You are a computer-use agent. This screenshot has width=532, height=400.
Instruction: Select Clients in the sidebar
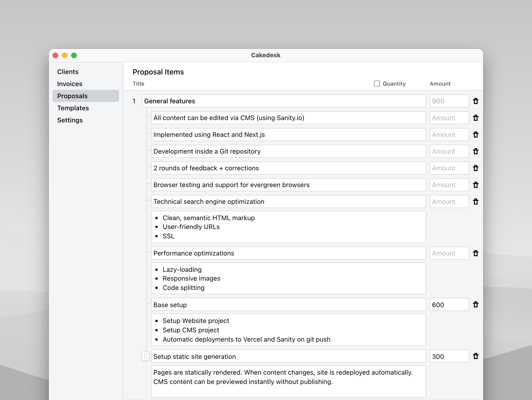click(68, 71)
